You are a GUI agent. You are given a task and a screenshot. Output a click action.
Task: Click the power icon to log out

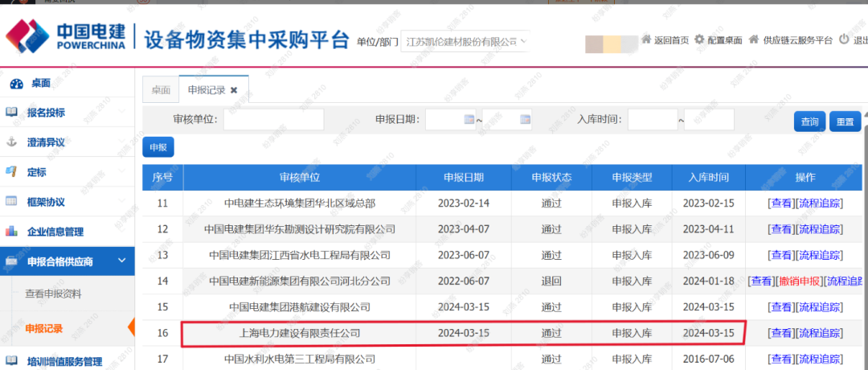pos(844,40)
